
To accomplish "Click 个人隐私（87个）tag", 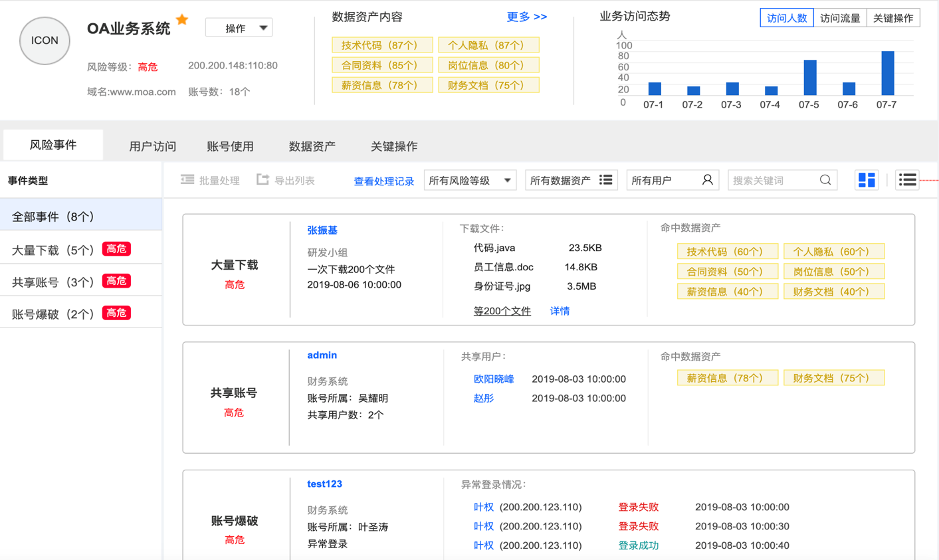I will [x=488, y=45].
